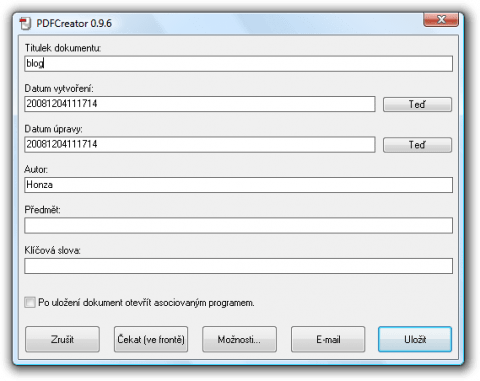Focus the empty Předmět field
The image size is (480, 381).
point(238,225)
